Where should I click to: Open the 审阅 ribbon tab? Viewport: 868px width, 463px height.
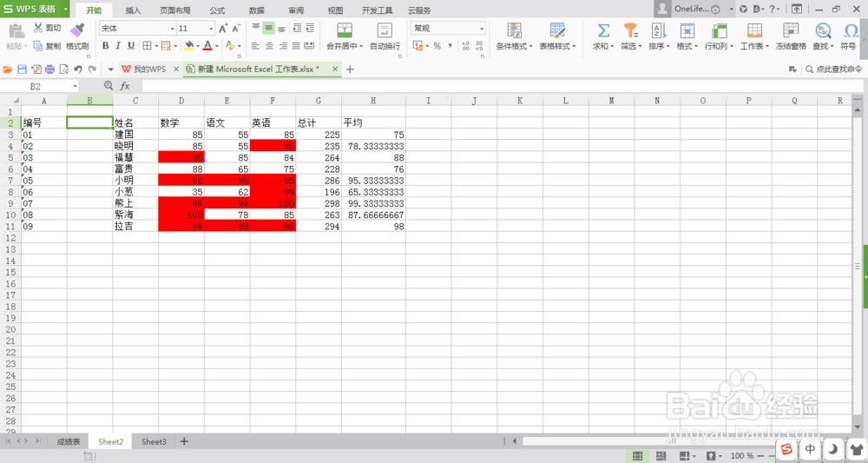pos(296,10)
